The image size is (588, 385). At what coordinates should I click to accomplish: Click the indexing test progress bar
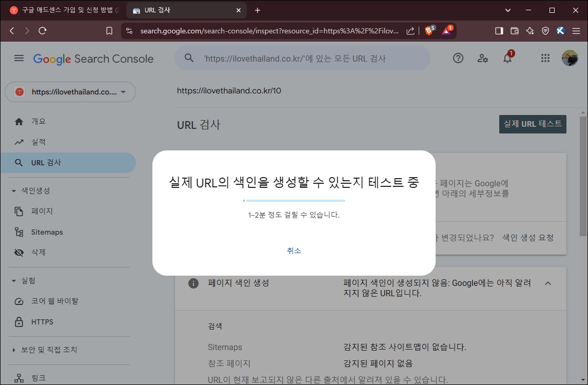pos(294,201)
